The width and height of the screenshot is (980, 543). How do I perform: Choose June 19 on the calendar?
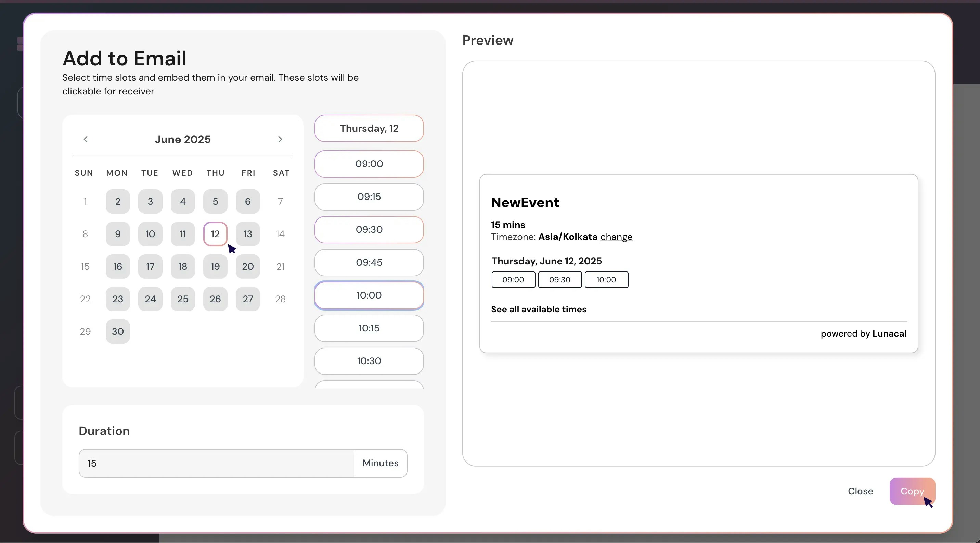click(215, 266)
